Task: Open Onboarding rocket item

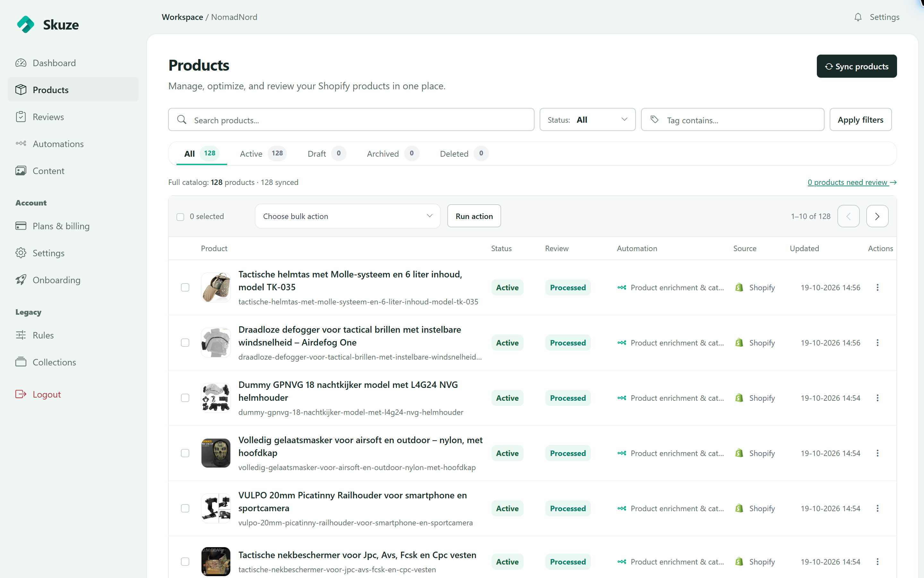Action: (x=73, y=280)
